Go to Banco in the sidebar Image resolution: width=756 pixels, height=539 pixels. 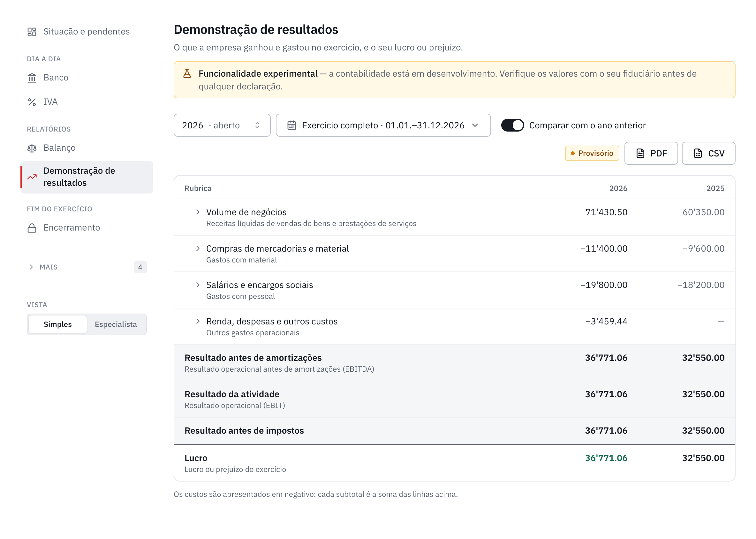point(87,78)
